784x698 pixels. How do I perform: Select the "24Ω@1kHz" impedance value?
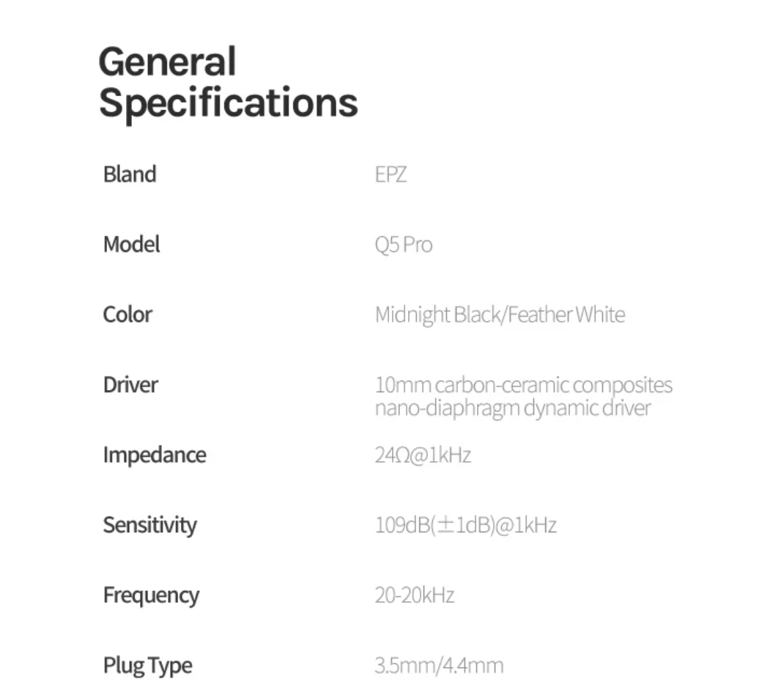[423, 455]
